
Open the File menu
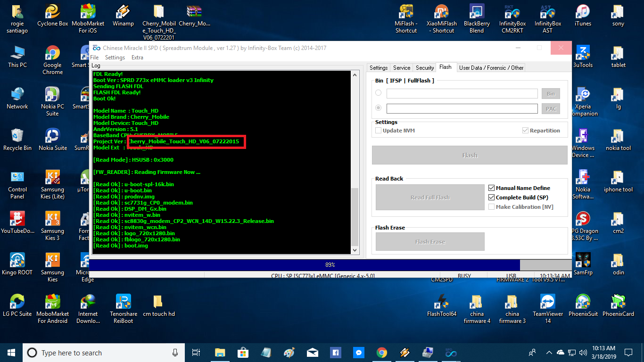click(95, 58)
